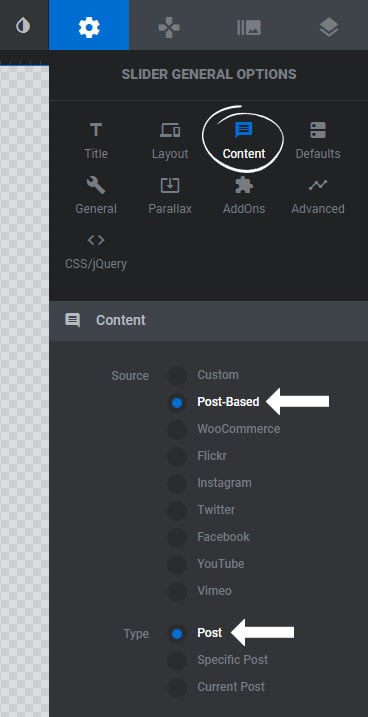The height and width of the screenshot is (717, 368).
Task: Select the Content icon in general options
Action: point(244,130)
